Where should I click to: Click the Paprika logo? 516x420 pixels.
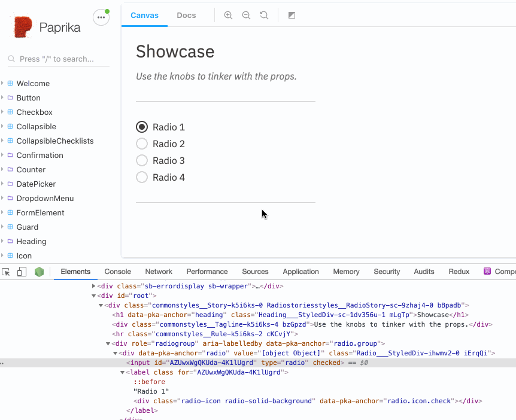click(23, 27)
